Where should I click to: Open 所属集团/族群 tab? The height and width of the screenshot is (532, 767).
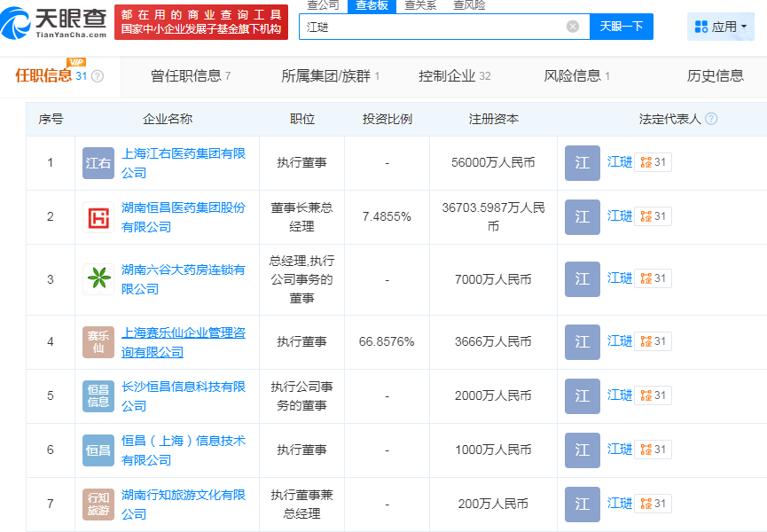pos(330,76)
